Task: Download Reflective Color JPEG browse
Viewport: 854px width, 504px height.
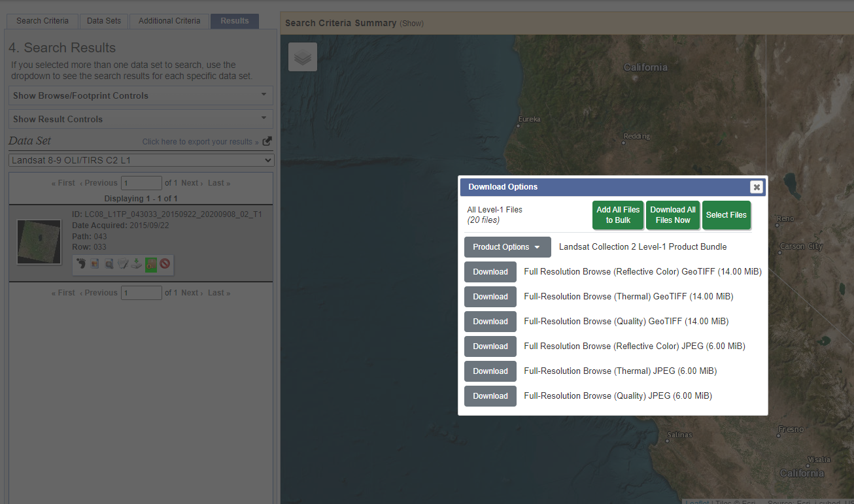Action: click(490, 346)
